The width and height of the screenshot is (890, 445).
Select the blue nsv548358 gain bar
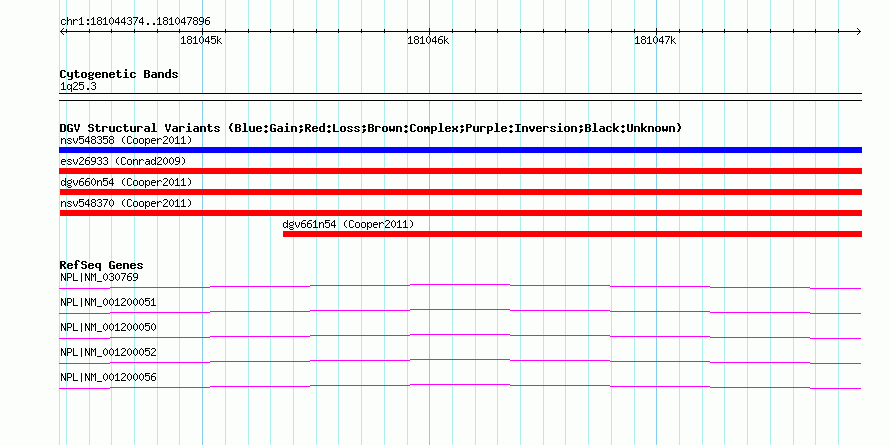(460, 150)
